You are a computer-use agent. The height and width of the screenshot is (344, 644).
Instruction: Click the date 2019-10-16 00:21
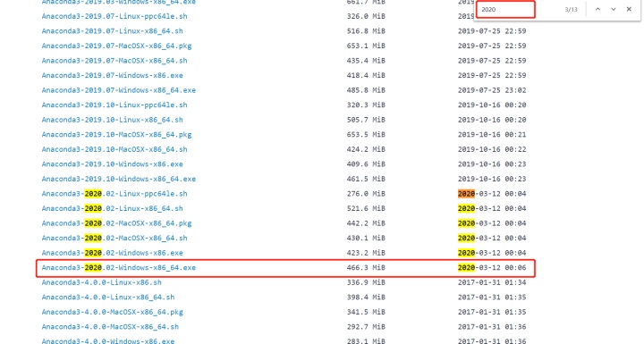point(492,135)
